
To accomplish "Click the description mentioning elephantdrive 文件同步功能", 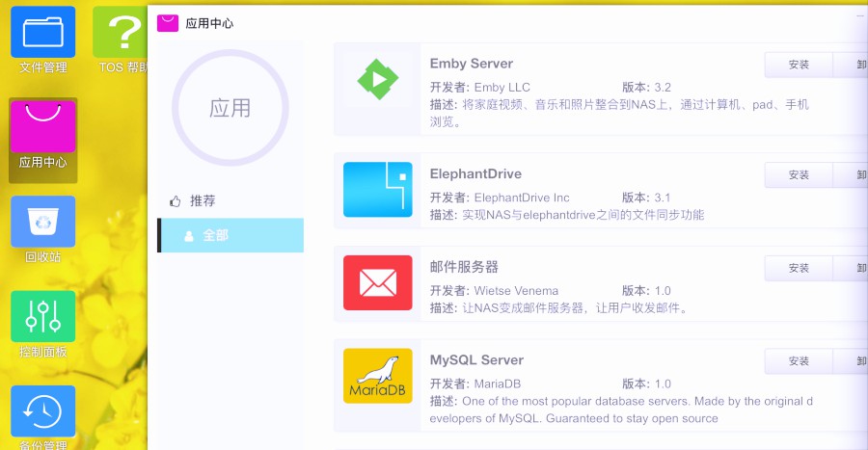I will point(583,215).
